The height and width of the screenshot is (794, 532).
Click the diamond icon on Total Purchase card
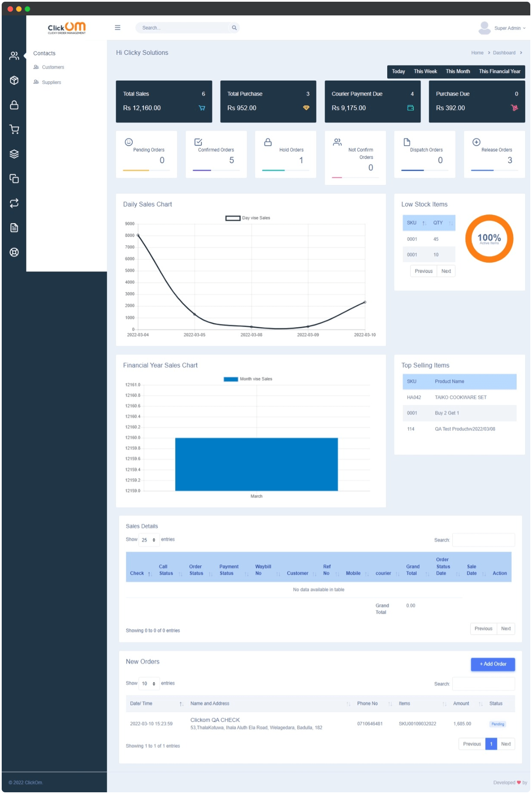[x=306, y=108]
